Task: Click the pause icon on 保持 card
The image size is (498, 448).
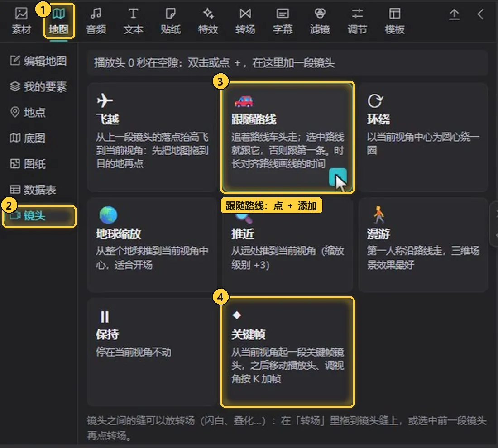Action: point(105,317)
